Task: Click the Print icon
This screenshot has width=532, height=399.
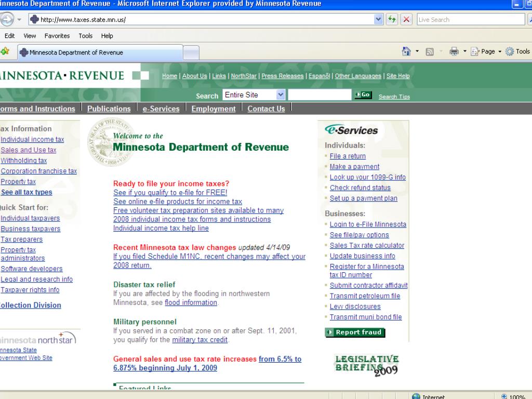Action: [454, 51]
